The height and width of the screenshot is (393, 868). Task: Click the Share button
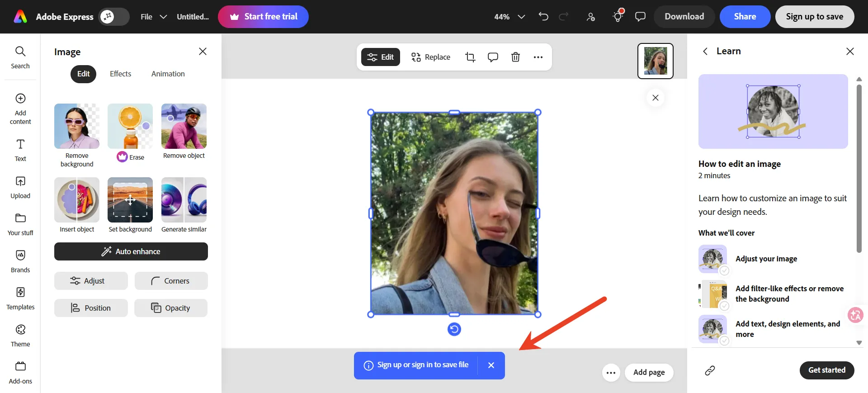[x=745, y=17]
